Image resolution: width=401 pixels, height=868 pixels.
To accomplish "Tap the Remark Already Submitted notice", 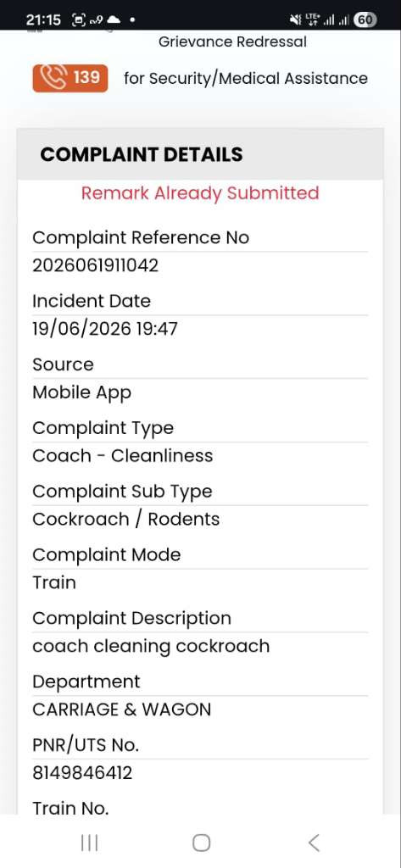I will click(200, 192).
